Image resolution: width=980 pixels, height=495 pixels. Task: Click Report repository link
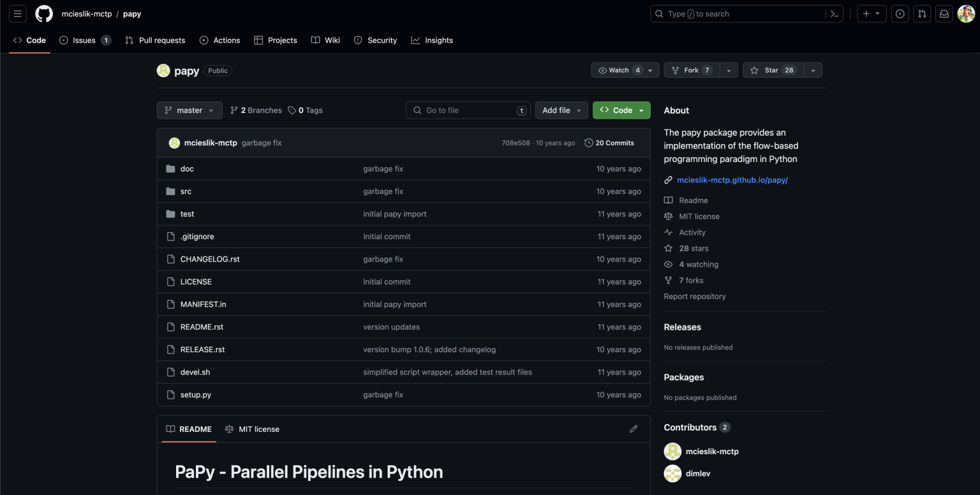pos(695,297)
